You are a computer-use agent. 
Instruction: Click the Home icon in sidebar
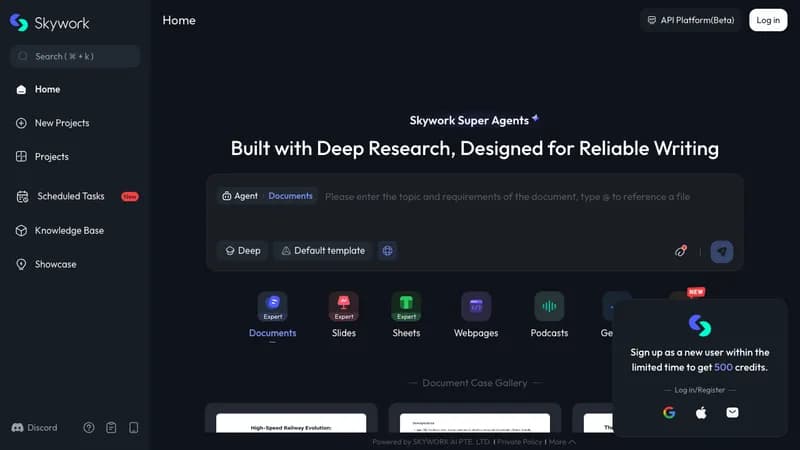[21, 90]
